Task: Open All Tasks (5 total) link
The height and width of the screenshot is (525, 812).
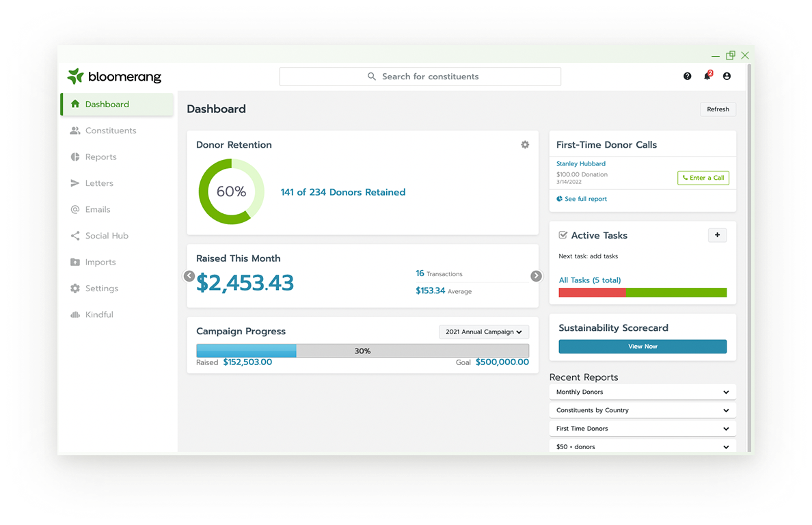Action: tap(589, 280)
